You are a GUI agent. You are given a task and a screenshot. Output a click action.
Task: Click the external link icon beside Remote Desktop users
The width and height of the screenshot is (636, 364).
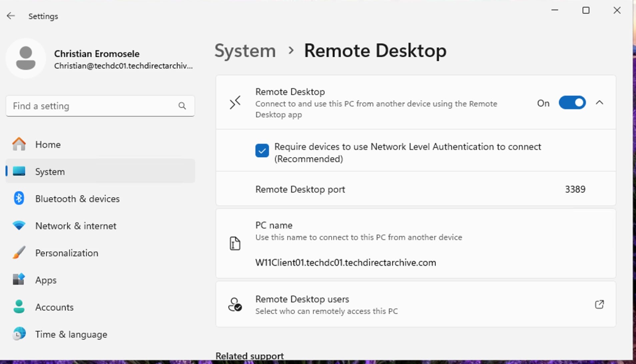tap(599, 304)
